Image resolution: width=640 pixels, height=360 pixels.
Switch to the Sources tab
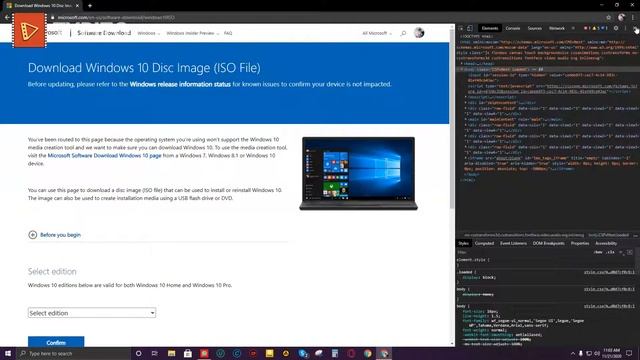534,28
